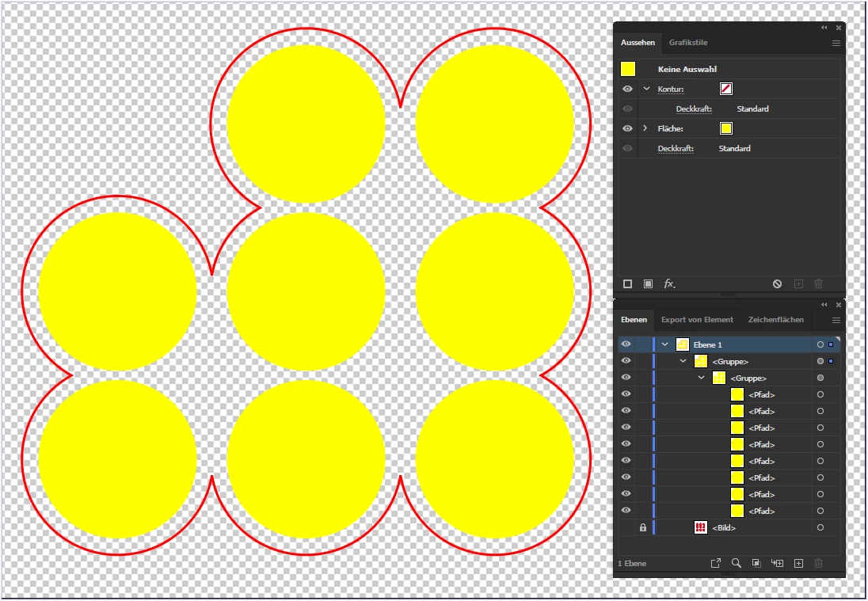Toggle visibility of Ebene 1

tap(626, 344)
